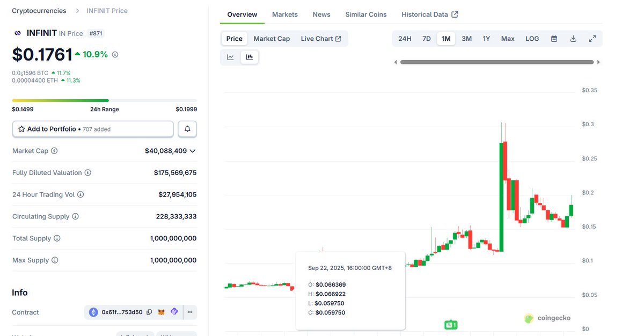Viewport: 644px width, 336px height.
Task: Click the purple wallet icon in Contract row
Action: coord(174,312)
